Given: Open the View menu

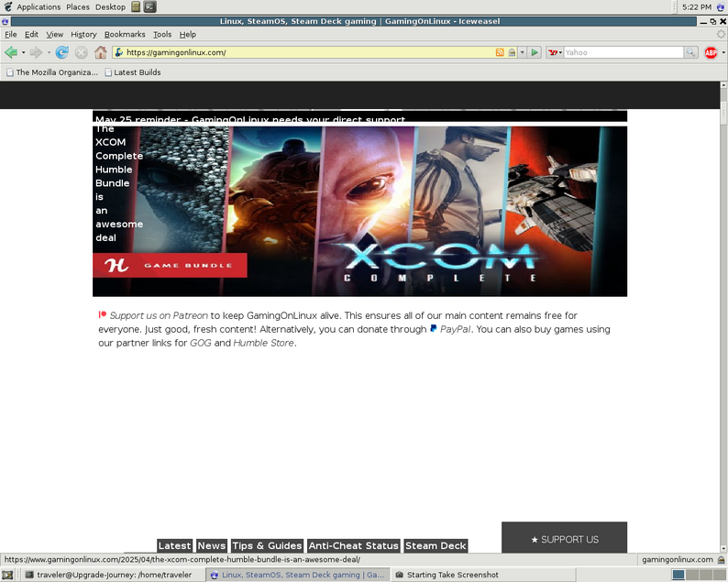Looking at the screenshot, I should 54,34.
